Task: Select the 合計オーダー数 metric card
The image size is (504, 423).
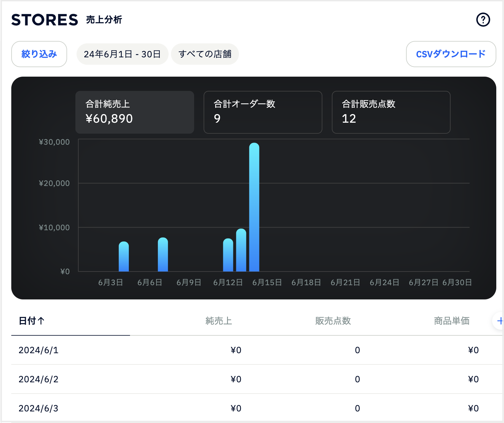Action: pyautogui.click(x=263, y=112)
